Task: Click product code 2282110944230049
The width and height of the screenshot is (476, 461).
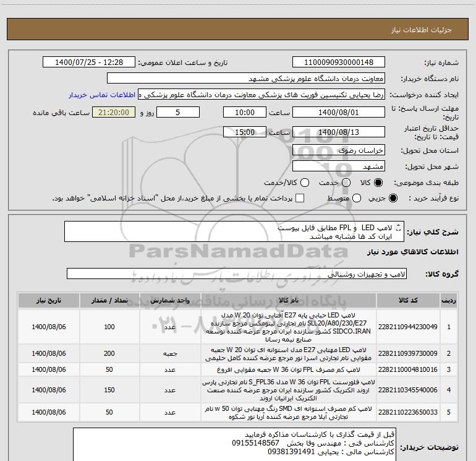Action: (x=408, y=327)
